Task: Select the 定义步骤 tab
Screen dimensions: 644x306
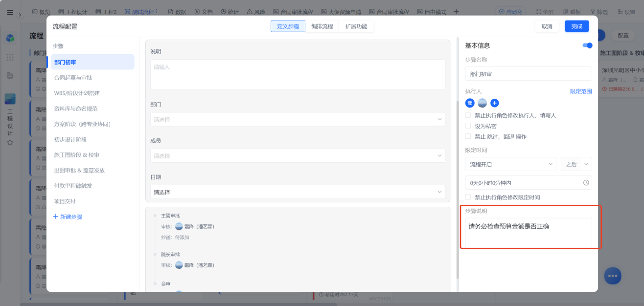Action: [288, 26]
